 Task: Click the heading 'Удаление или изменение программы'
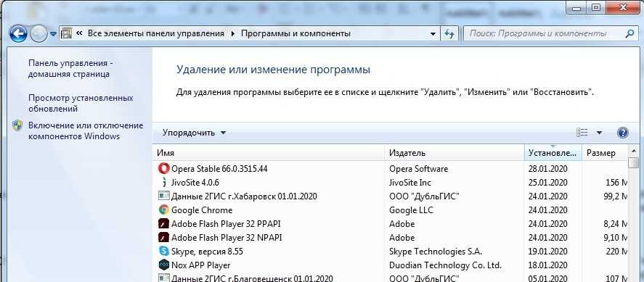tap(273, 70)
